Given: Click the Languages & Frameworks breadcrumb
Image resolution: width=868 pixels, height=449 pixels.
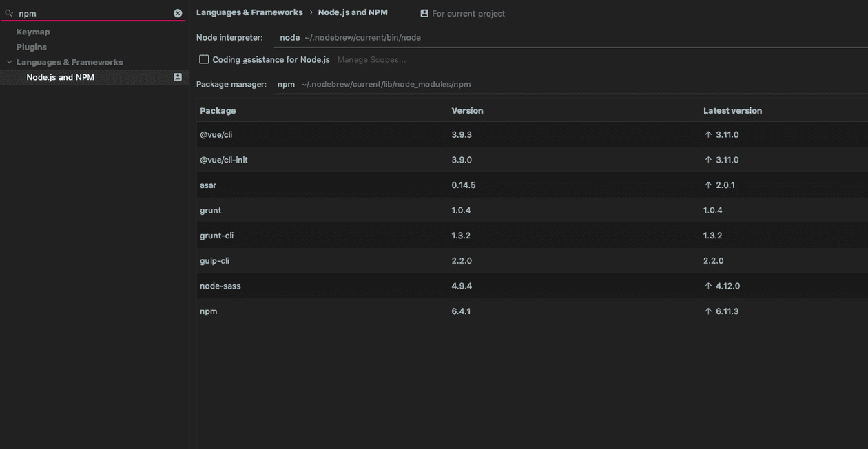Looking at the screenshot, I should click(x=249, y=12).
